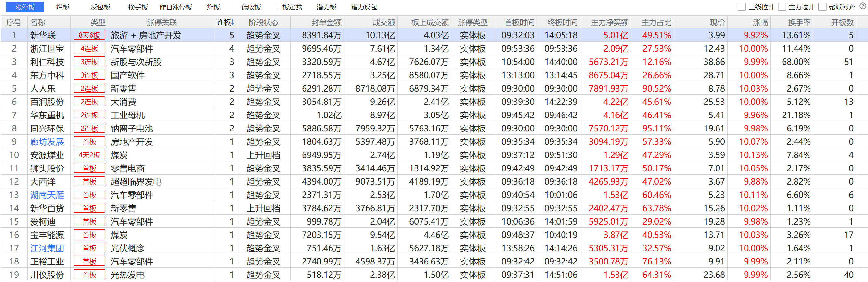Switch to the 炸板 tab

[x=213, y=7]
